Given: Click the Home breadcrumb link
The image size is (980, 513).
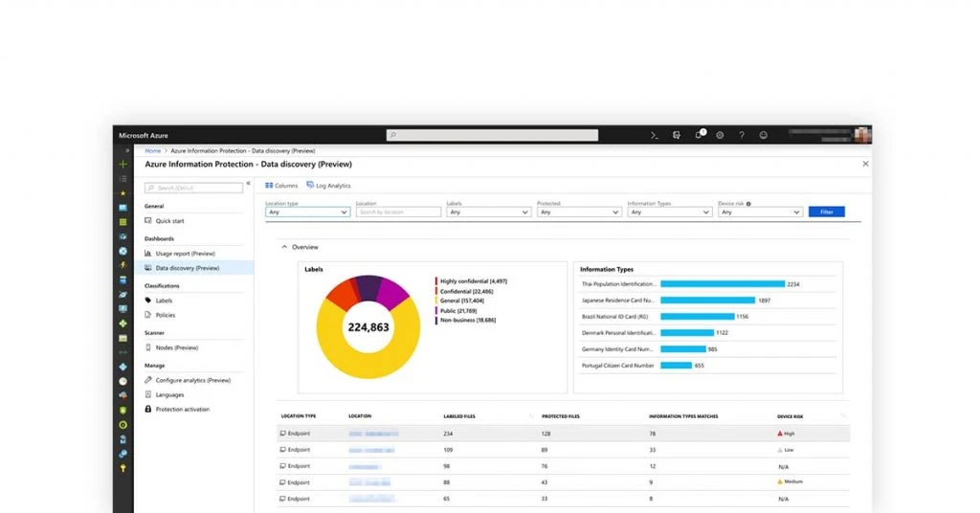Looking at the screenshot, I should 152,150.
